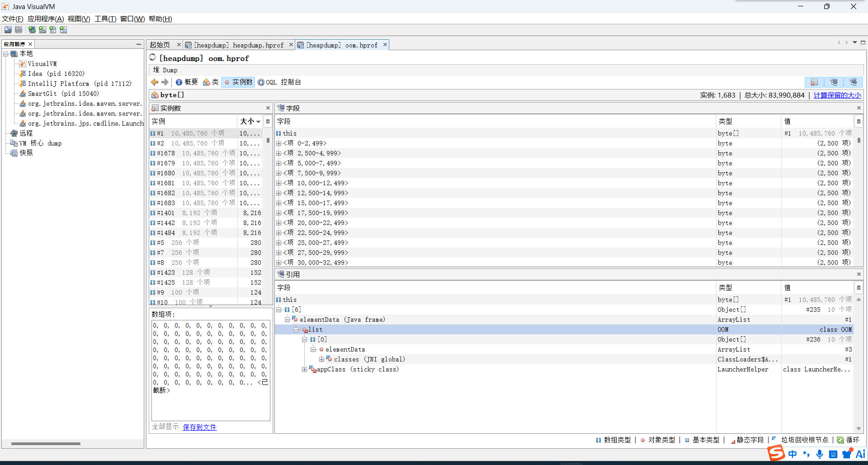Click the 计算保留的大小 link
868x465 pixels.
(x=837, y=95)
